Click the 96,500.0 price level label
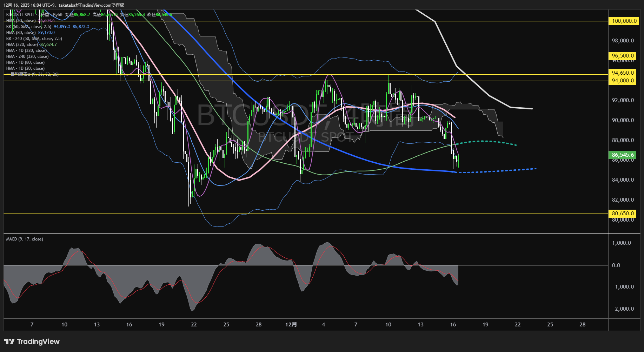Image resolution: width=644 pixels, height=352 pixels. [x=622, y=56]
